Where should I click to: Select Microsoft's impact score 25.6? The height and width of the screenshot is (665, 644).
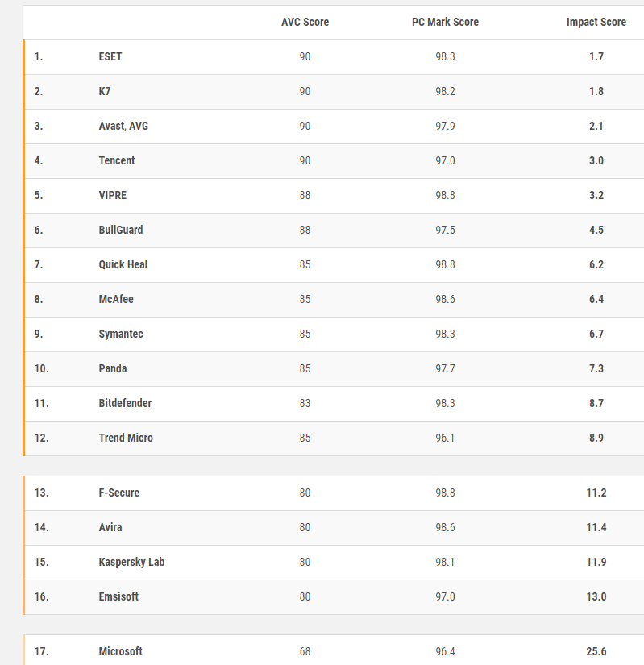tap(596, 651)
